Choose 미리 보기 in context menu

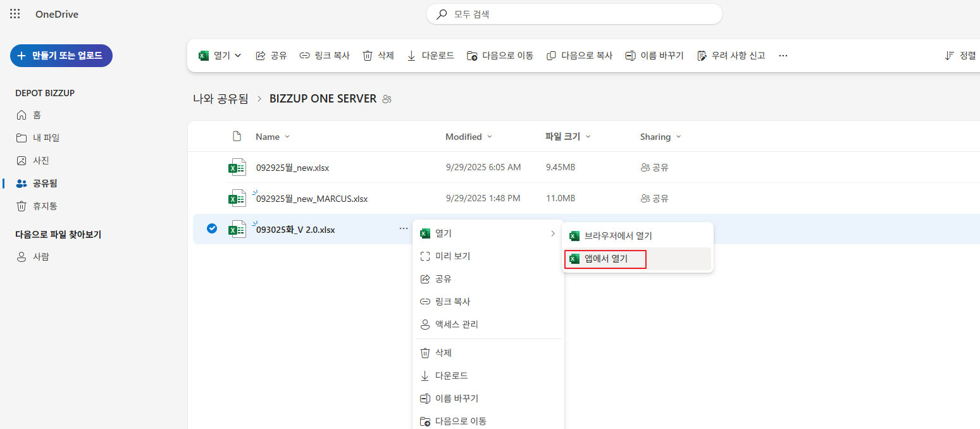point(488,256)
